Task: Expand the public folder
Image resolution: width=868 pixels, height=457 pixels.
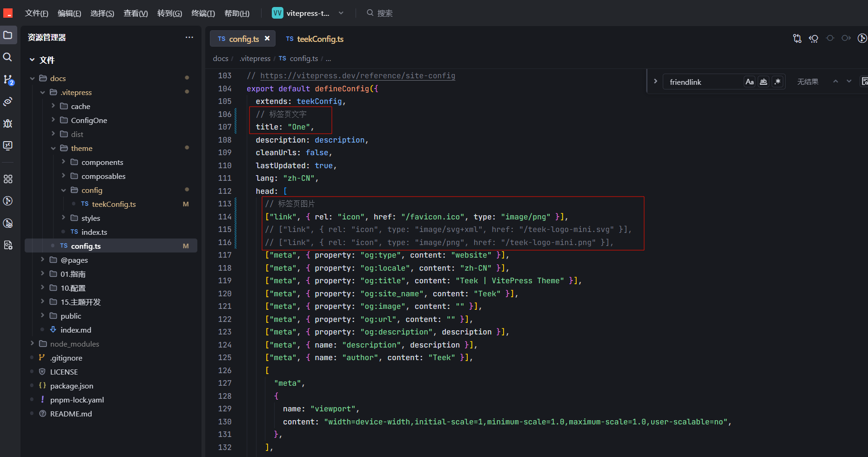Action: (x=42, y=316)
